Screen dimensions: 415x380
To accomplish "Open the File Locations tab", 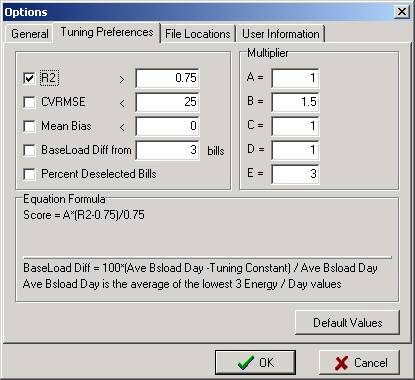I will [x=198, y=34].
